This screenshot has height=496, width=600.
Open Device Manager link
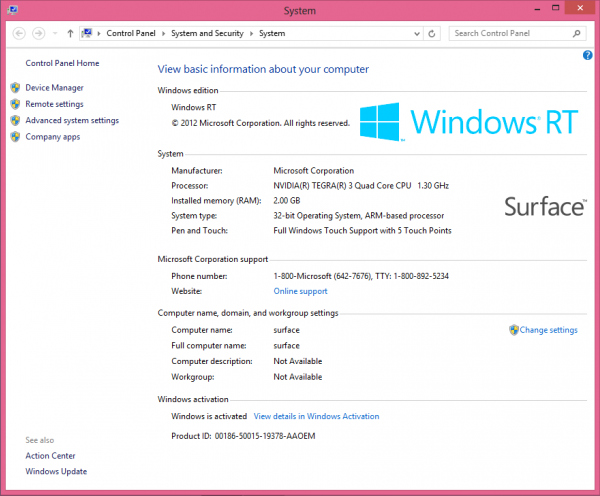pos(54,88)
